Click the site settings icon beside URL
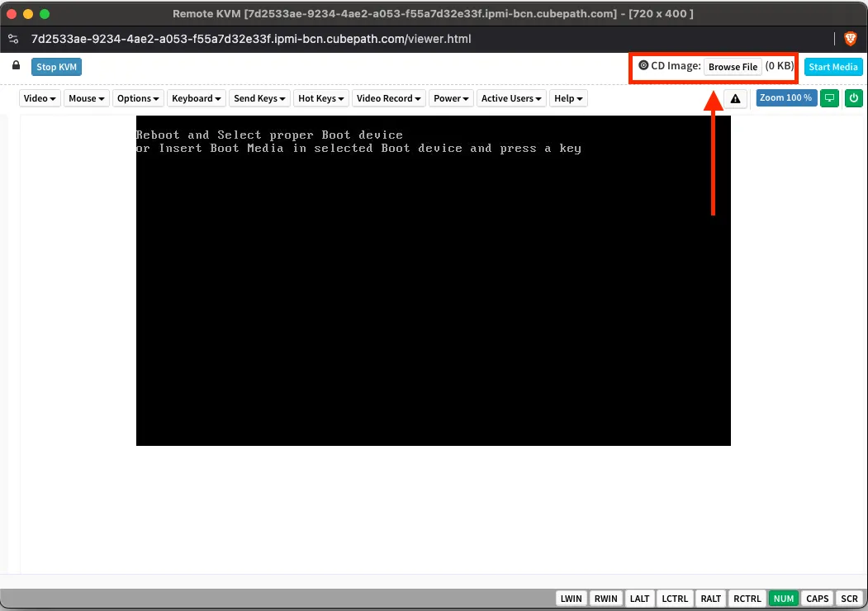This screenshot has height=611, width=868. click(13, 39)
